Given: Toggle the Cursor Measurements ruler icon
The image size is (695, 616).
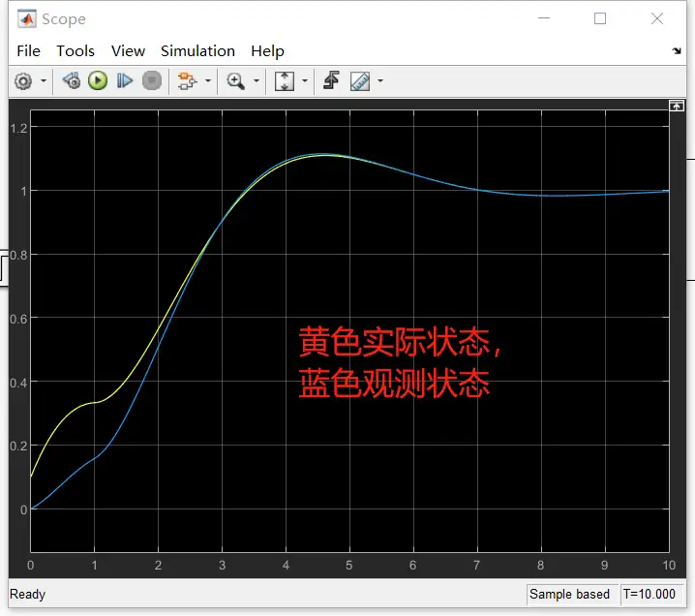Looking at the screenshot, I should click(x=360, y=81).
